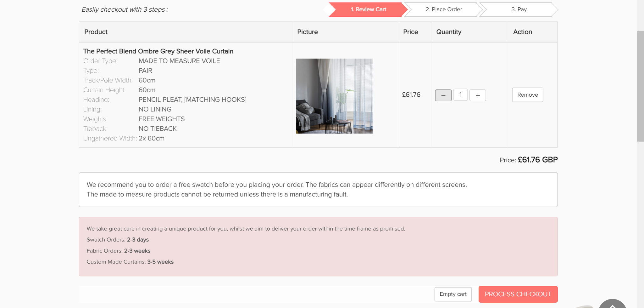Proceed with PROCESS CHECKOUT button
The height and width of the screenshot is (308, 644).
click(518, 294)
